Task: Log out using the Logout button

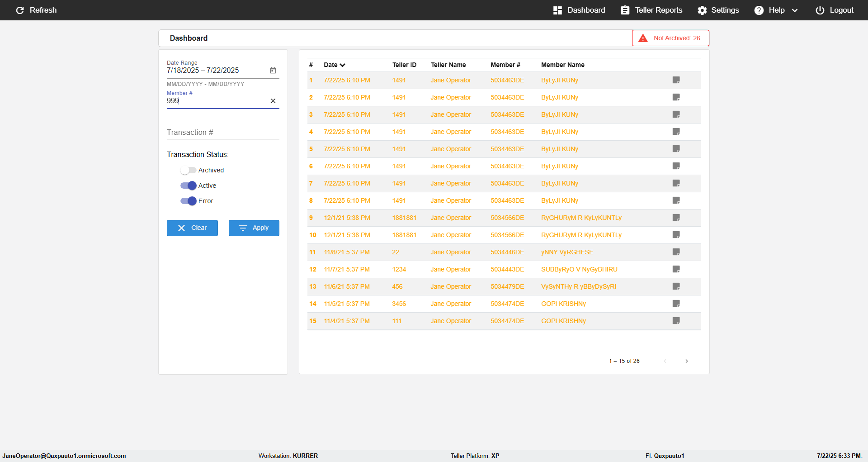Action: click(x=835, y=10)
